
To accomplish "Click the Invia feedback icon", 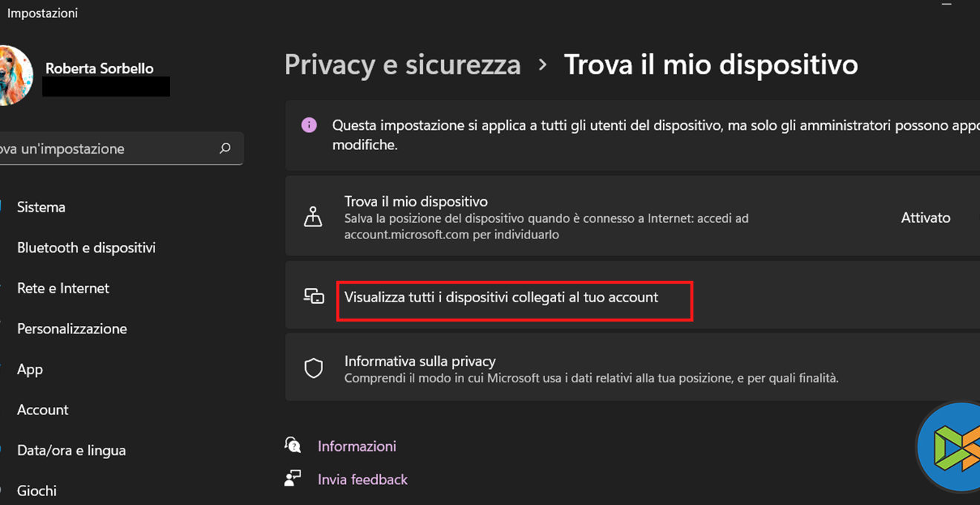I will click(x=293, y=479).
